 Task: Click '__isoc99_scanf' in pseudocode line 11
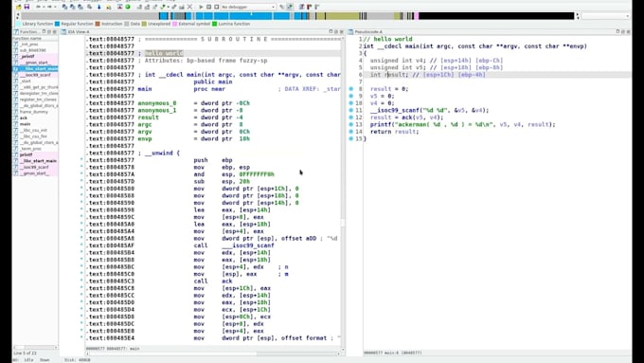pyautogui.click(x=394, y=110)
